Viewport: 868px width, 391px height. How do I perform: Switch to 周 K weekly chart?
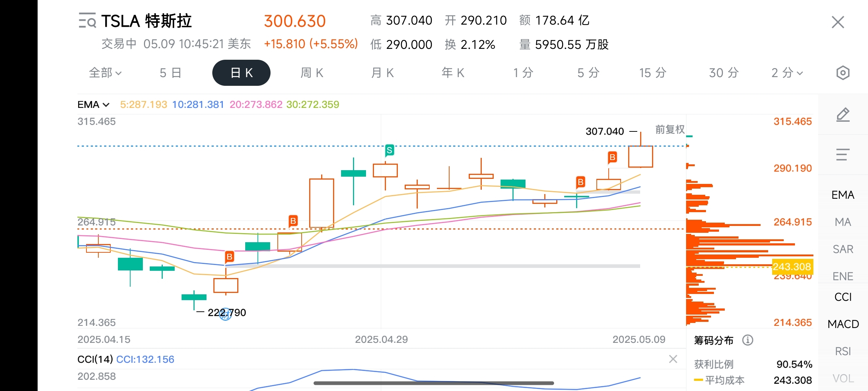pyautogui.click(x=312, y=73)
